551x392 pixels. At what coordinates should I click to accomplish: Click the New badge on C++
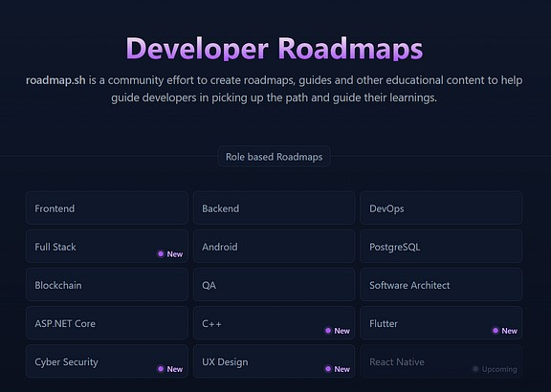click(x=338, y=331)
